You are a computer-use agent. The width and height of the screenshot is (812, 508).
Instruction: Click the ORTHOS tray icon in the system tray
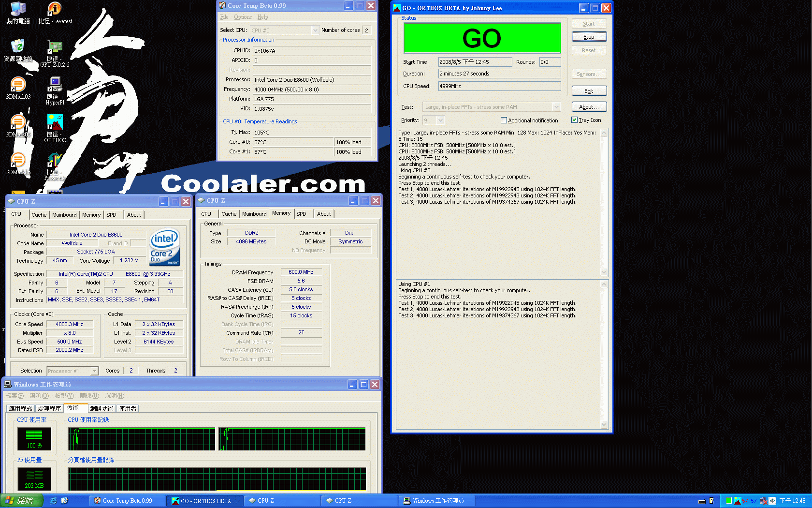(x=737, y=501)
